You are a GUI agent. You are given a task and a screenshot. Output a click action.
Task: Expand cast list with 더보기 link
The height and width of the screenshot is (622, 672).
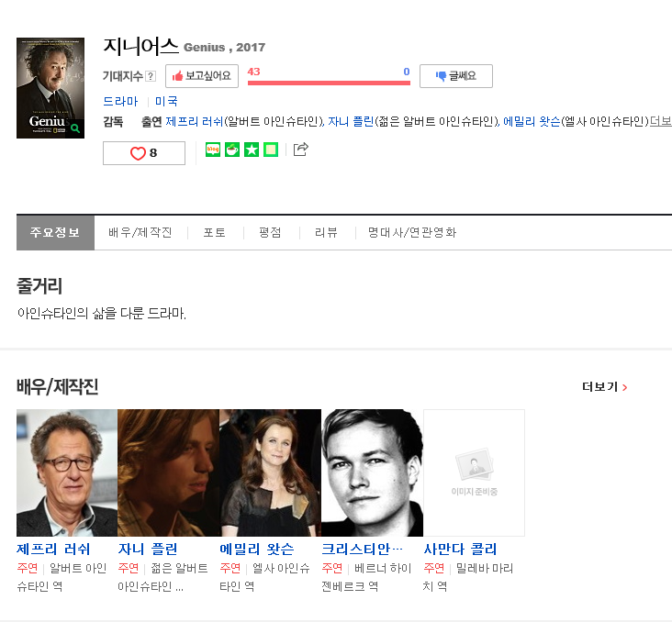coord(660,121)
